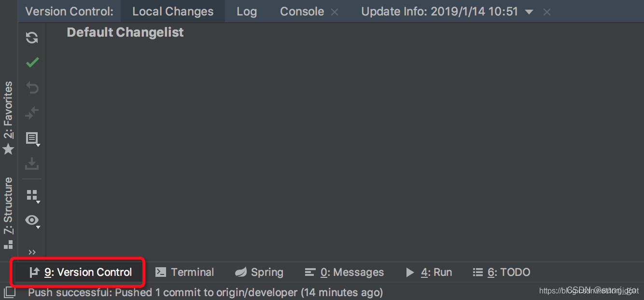This screenshot has width=644, height=300.
Task: Enable Preview Diff with the eye icon
Action: click(32, 220)
